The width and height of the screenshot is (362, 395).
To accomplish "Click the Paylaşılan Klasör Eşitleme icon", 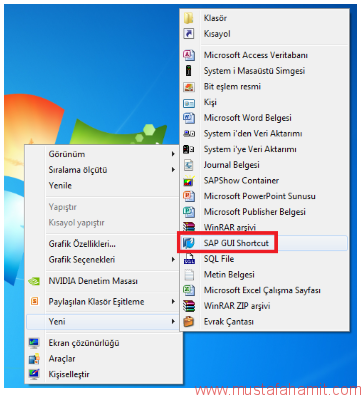I will click(x=34, y=301).
